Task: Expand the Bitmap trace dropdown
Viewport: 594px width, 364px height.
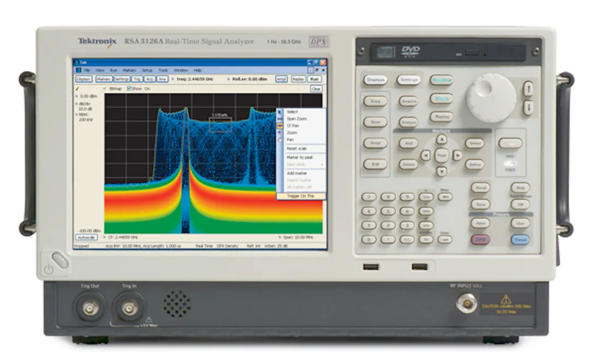Action: [x=105, y=88]
